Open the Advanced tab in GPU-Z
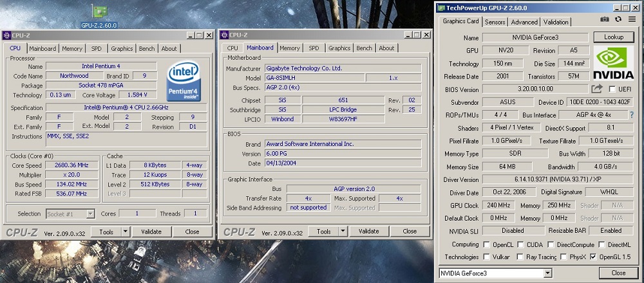Image resolution: width=644 pixels, height=283 pixels. tap(524, 22)
